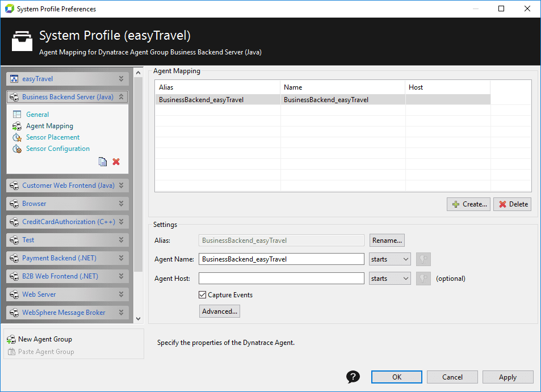Expand the Payment Backend (.NET) chevron
This screenshot has width=541, height=392.
click(121, 258)
